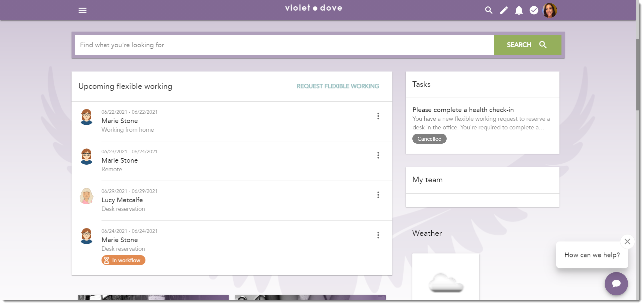Open the chat bubble help button
Viewport: 644px width, 305px height.
616,283
